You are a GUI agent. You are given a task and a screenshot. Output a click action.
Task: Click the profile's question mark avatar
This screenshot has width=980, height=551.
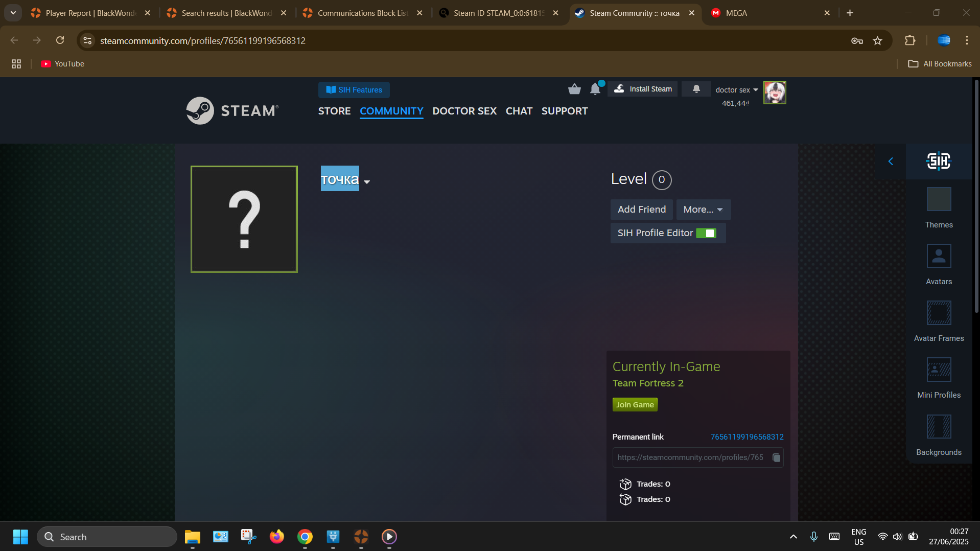click(x=244, y=219)
